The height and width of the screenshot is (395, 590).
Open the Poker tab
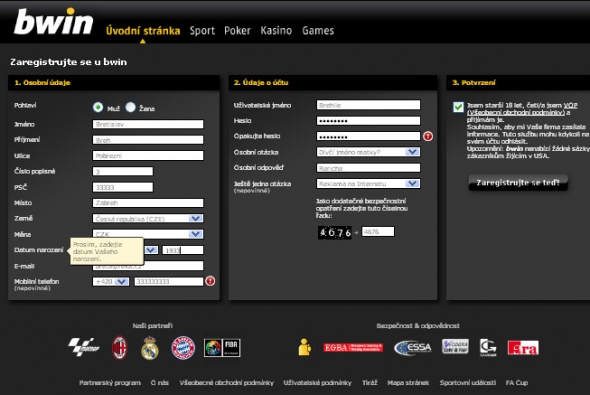tap(237, 30)
